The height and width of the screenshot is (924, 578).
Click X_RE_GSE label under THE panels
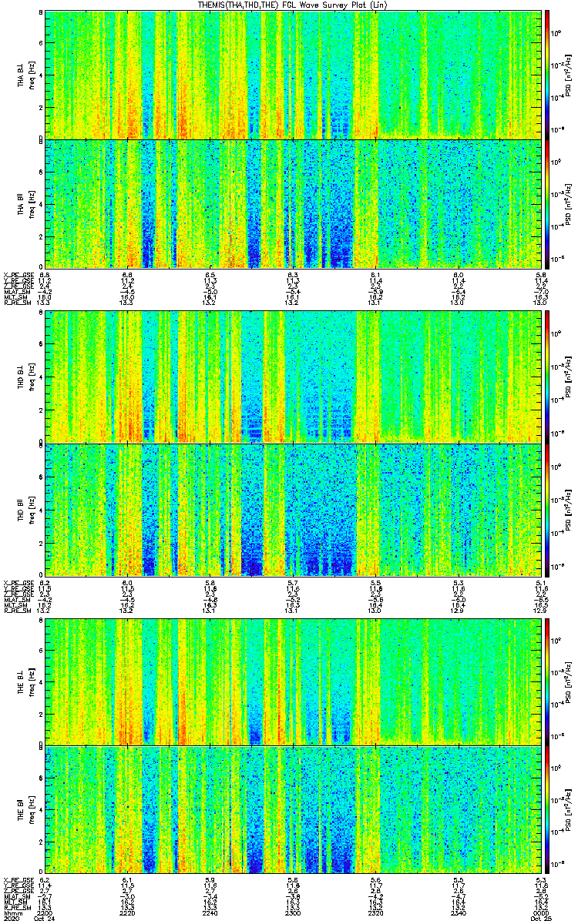click(17, 881)
